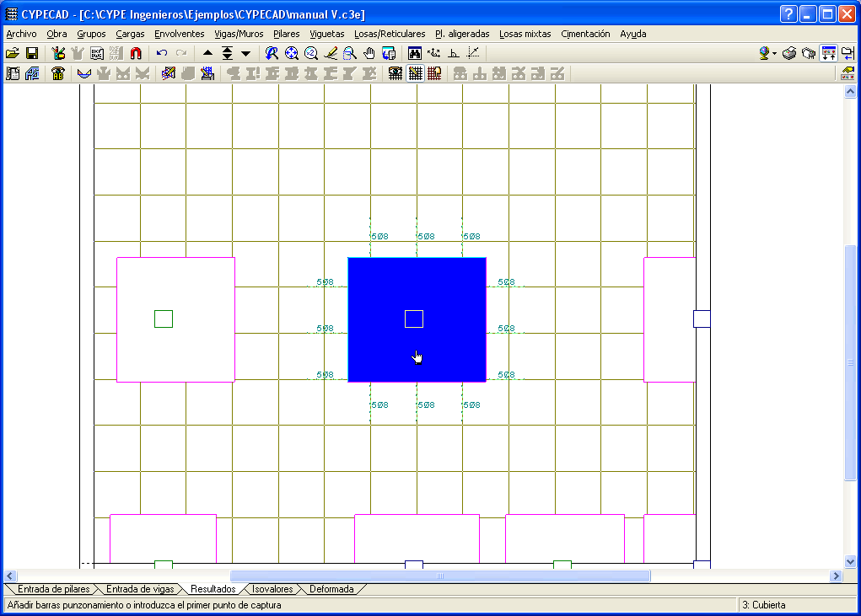The image size is (861, 616).
Task: Open the Pl. aligeradas menu
Action: pos(462,34)
